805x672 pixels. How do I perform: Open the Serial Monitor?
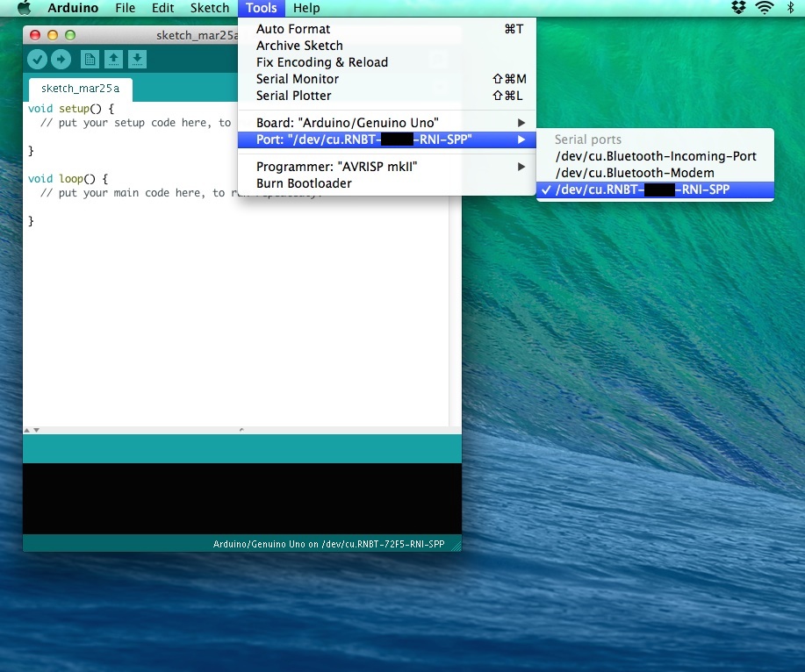point(387,79)
